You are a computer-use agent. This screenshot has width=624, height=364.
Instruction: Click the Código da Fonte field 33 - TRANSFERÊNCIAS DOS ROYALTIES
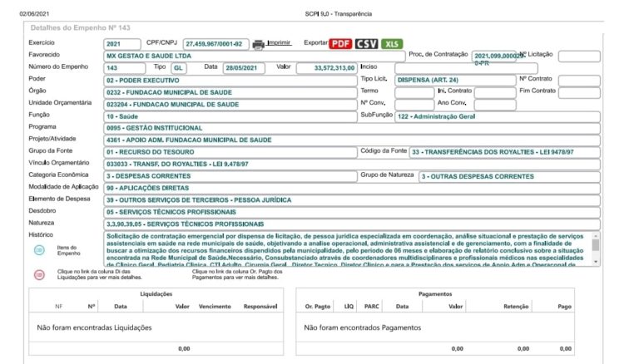(505, 152)
